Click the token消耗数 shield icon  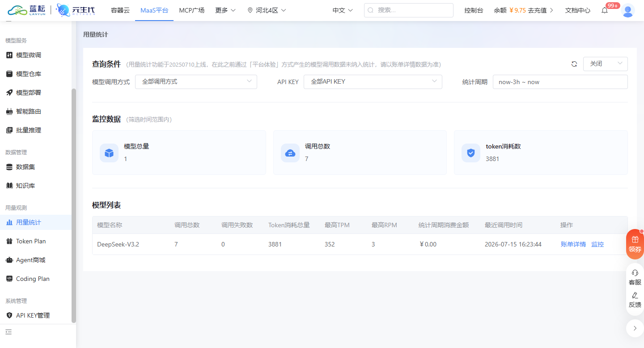click(471, 153)
